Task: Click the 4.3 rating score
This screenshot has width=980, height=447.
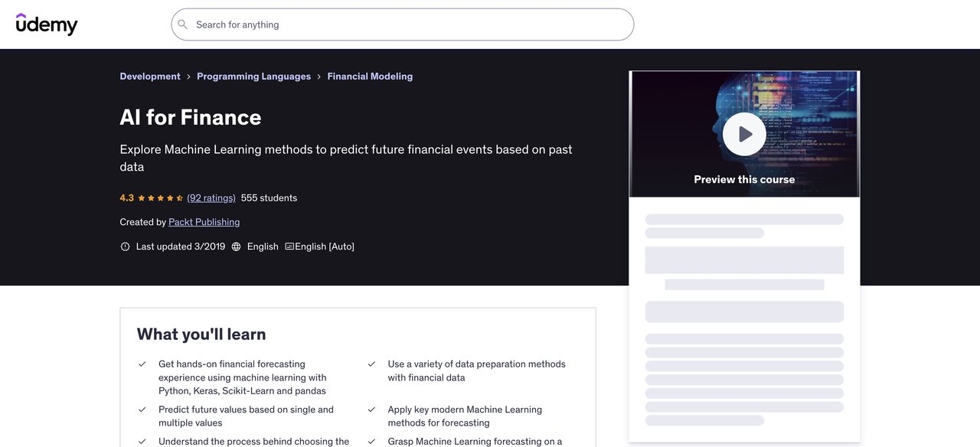Action: coord(126,197)
